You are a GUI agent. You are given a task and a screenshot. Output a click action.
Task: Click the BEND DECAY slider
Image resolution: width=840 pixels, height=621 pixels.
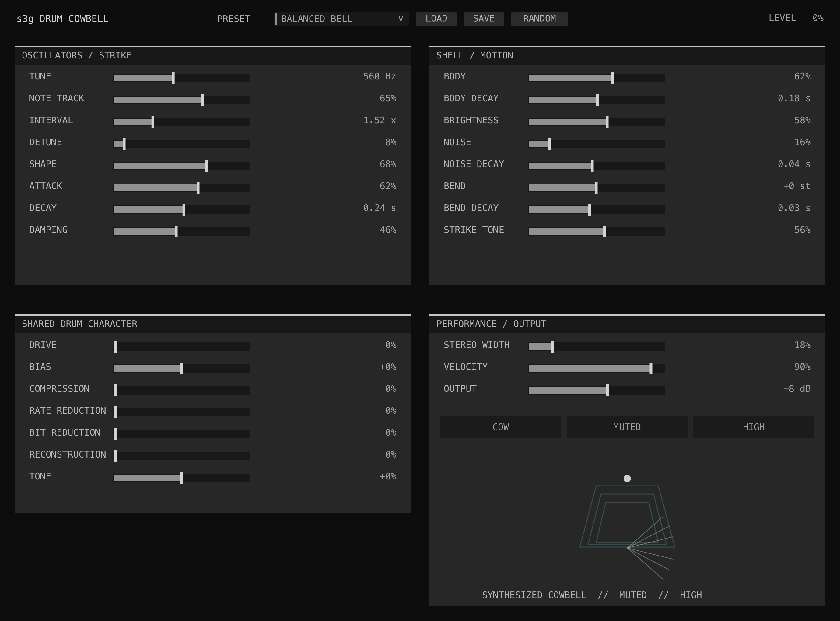click(596, 209)
